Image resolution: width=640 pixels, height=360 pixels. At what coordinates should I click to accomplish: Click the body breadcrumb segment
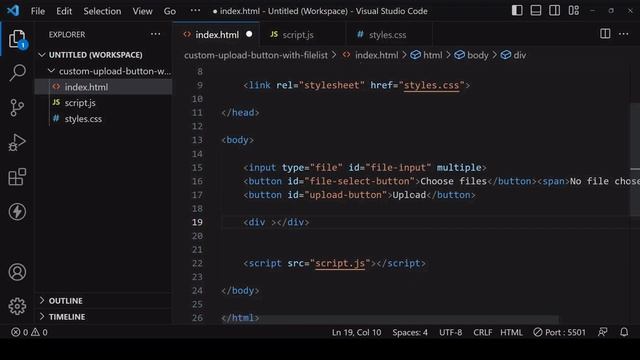tap(471, 55)
